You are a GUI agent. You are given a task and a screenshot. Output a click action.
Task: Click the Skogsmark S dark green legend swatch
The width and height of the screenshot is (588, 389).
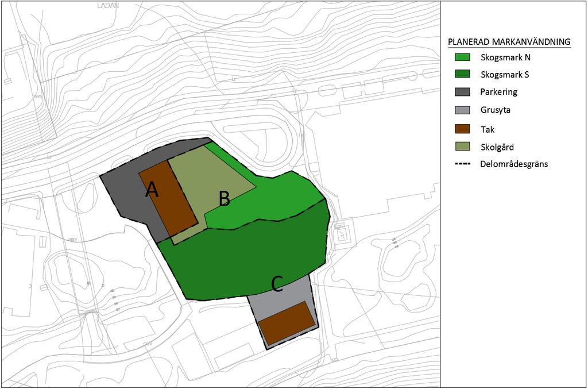point(462,74)
